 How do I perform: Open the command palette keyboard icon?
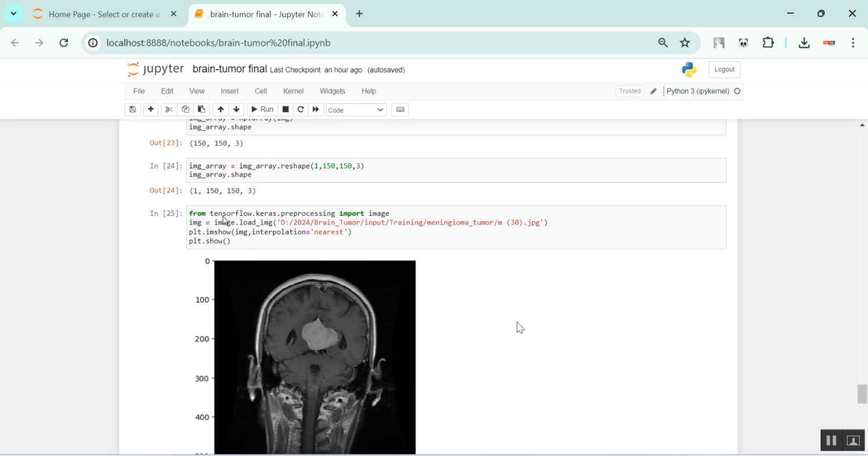pyautogui.click(x=400, y=109)
